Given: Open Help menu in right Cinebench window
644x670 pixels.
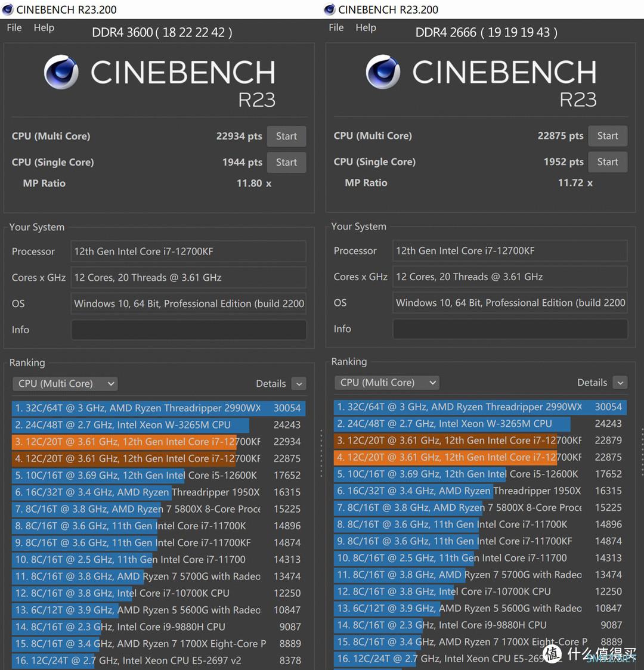Looking at the screenshot, I should coord(366,27).
